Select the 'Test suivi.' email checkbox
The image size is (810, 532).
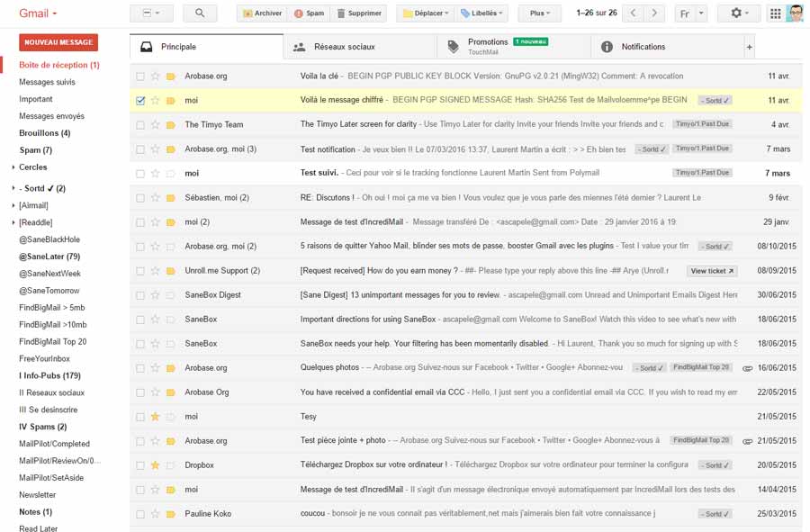pyautogui.click(x=140, y=174)
